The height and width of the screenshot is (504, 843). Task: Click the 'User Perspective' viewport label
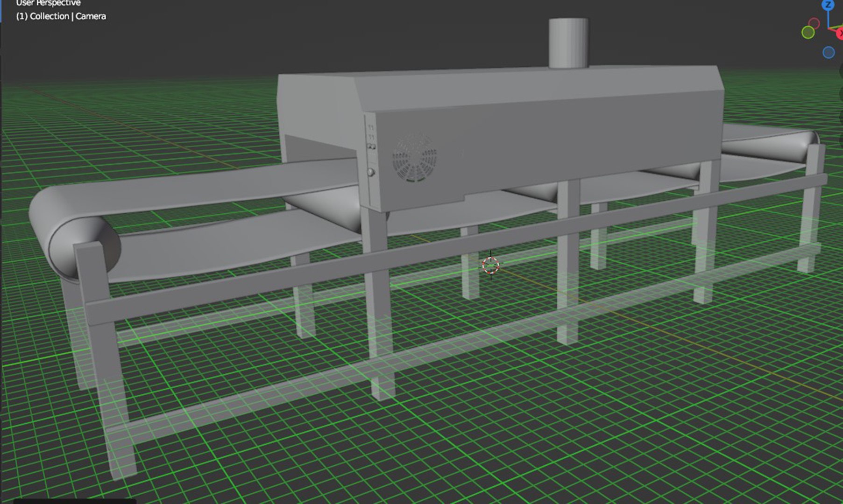pos(48,3)
